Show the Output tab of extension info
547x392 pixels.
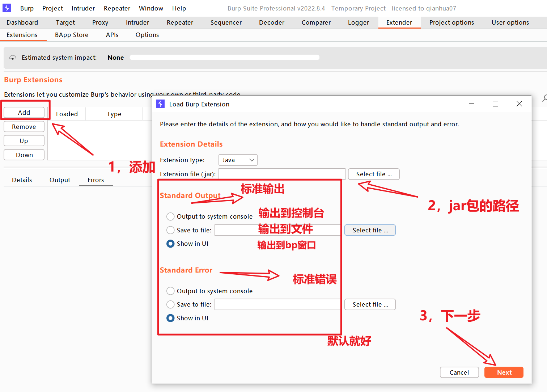click(x=60, y=180)
